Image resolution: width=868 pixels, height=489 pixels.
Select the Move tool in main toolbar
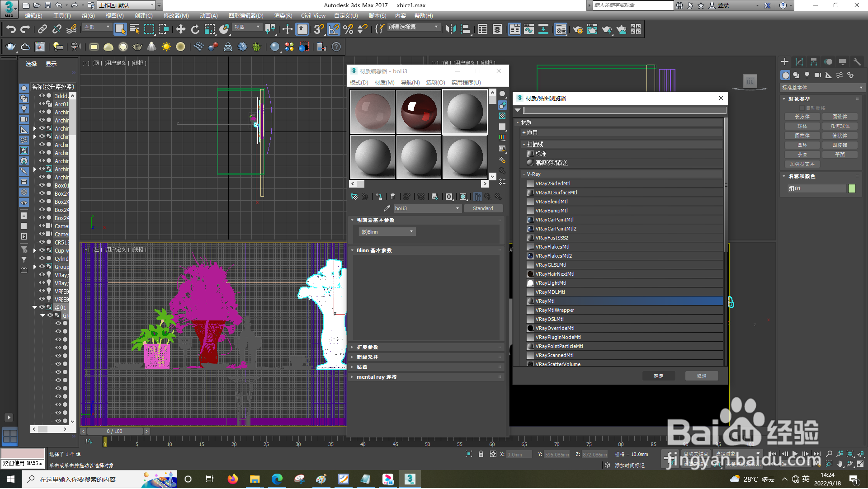(x=181, y=30)
